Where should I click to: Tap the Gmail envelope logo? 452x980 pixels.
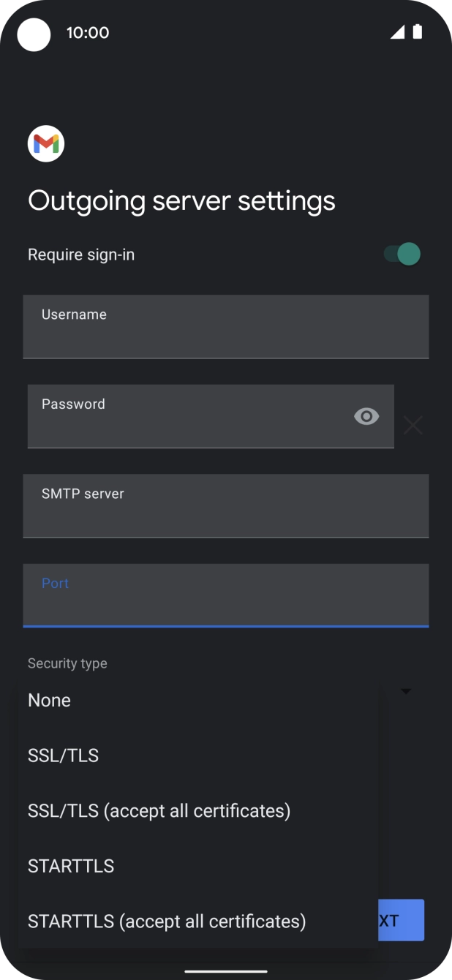tap(45, 143)
